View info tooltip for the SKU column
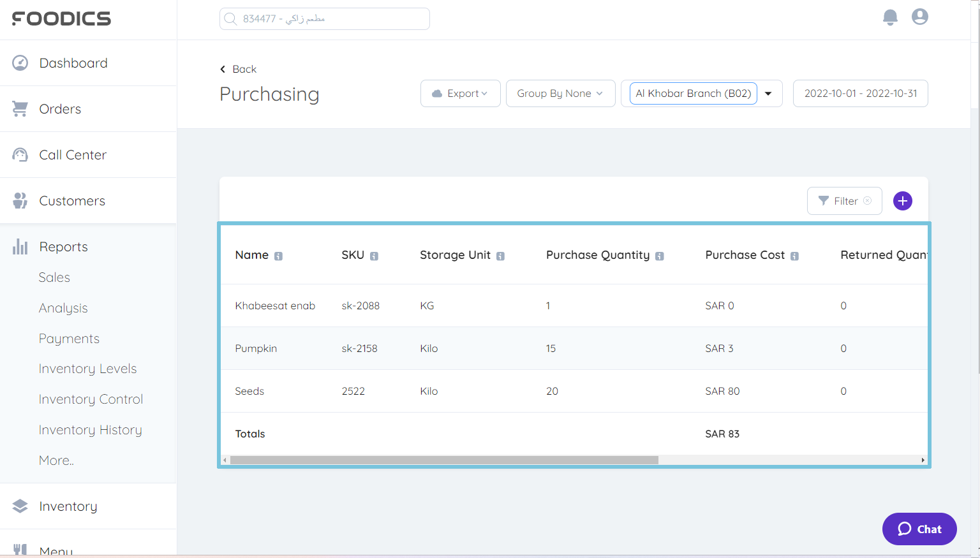Image resolution: width=980 pixels, height=558 pixels. 375,255
